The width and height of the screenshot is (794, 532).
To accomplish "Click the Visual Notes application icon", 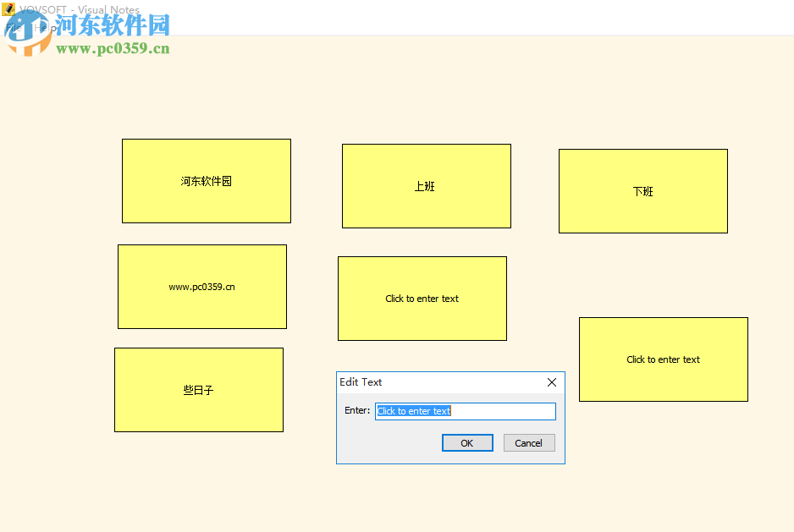I will 8,9.
